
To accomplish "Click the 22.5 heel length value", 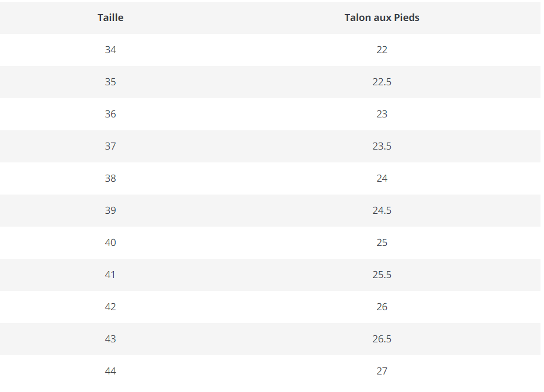I will coord(382,82).
